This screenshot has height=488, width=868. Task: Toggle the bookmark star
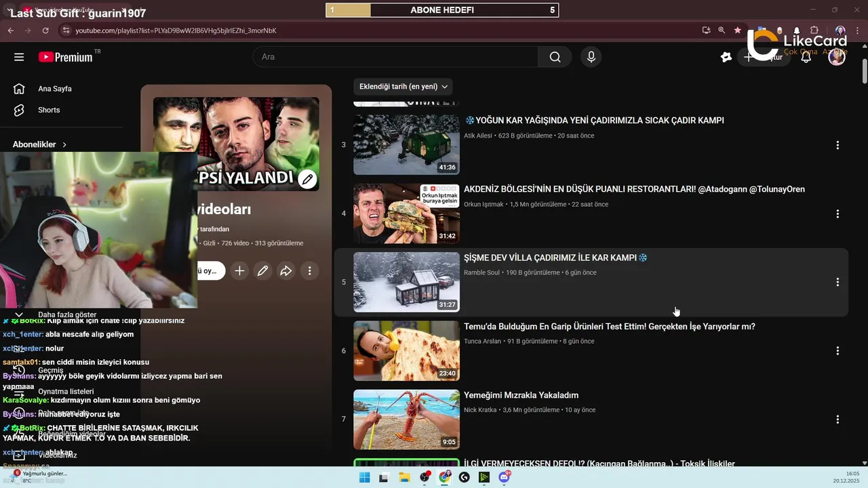(x=737, y=30)
